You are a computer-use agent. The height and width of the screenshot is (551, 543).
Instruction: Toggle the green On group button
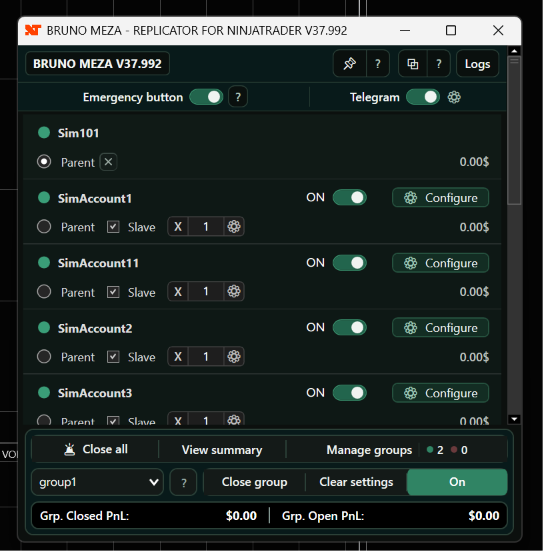(x=457, y=482)
